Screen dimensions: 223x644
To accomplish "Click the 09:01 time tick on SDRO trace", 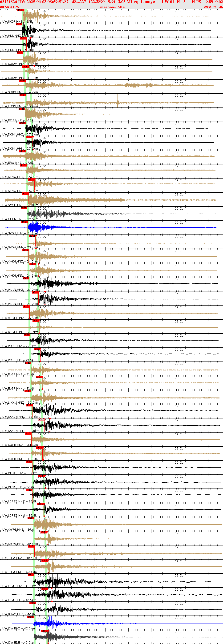I will coord(179,82).
